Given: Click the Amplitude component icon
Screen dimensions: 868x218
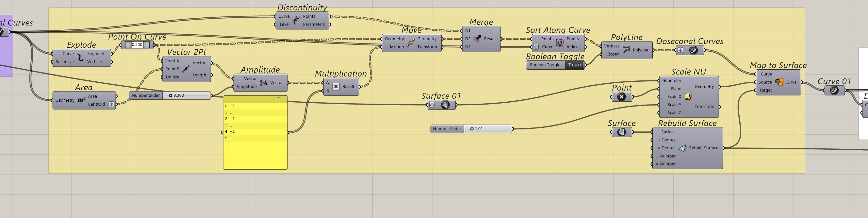Looking at the screenshot, I should click(x=264, y=83).
